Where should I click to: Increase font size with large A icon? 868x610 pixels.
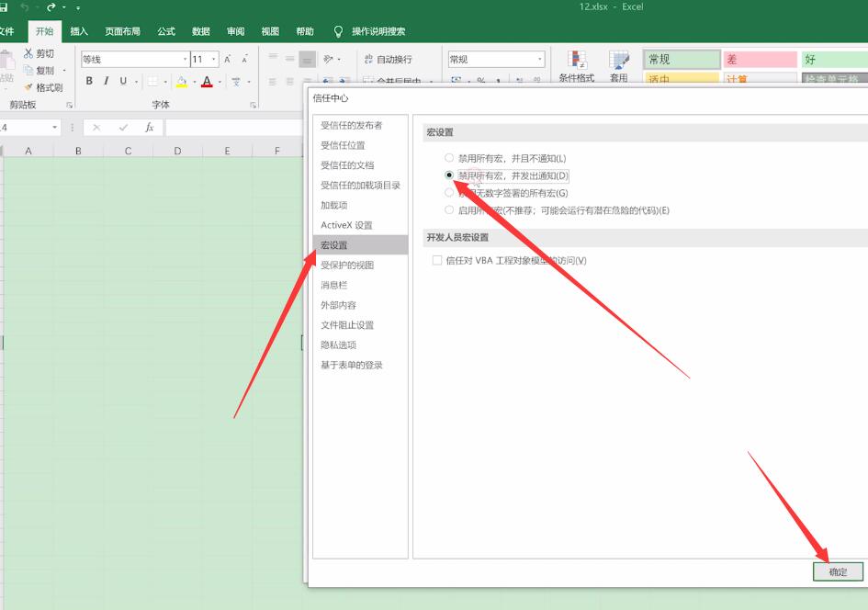click(228, 59)
